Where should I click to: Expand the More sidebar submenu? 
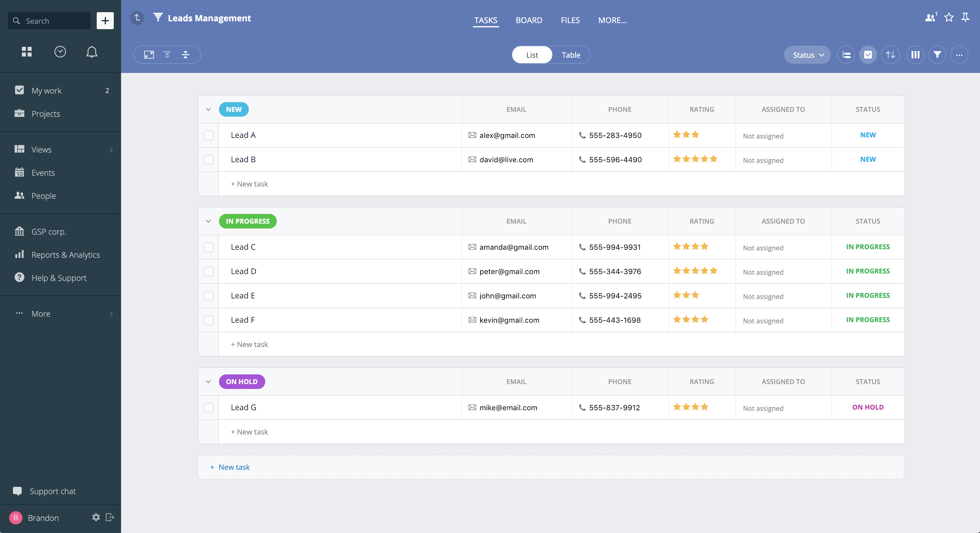click(111, 314)
